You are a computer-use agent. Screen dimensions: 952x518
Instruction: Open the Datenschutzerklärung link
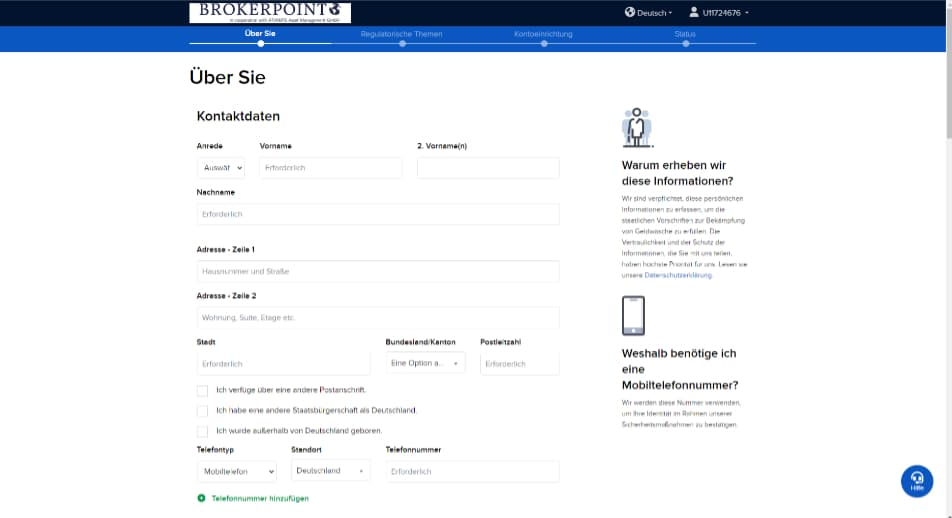click(678, 275)
